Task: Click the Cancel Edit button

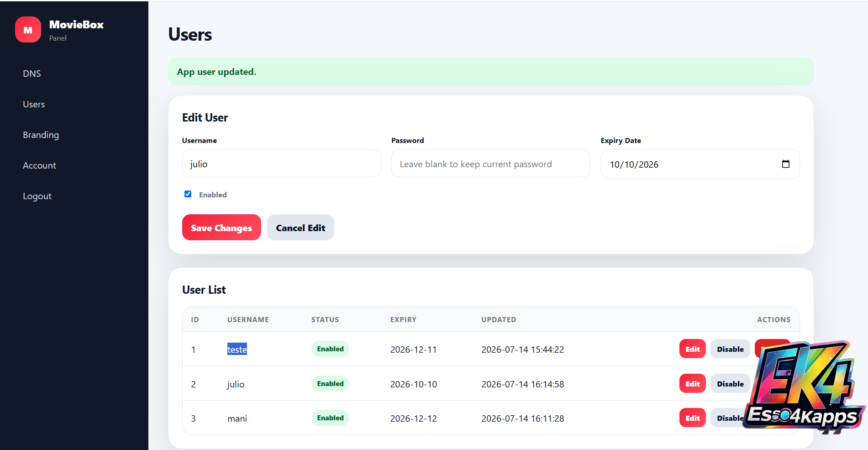Action: point(300,228)
